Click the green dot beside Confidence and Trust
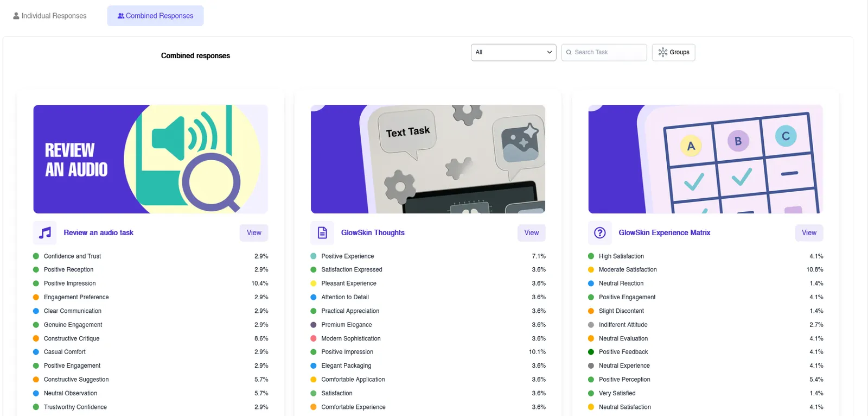This screenshot has width=868, height=416. (x=36, y=256)
